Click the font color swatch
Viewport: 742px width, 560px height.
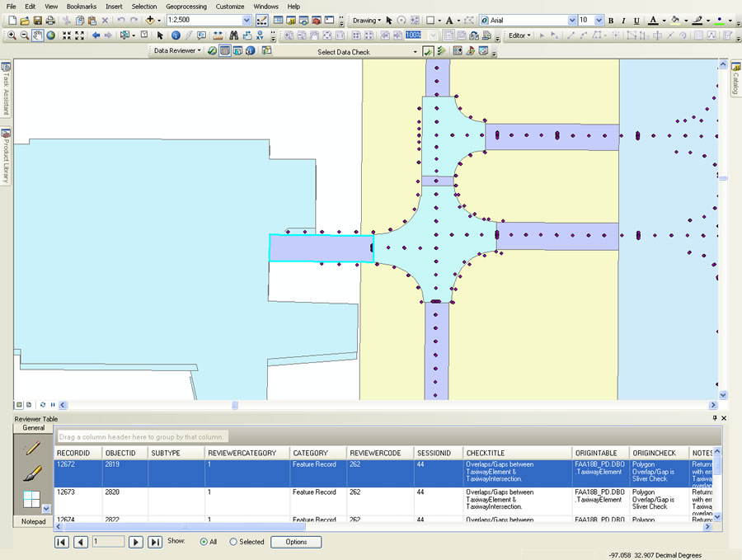pyautogui.click(x=653, y=21)
